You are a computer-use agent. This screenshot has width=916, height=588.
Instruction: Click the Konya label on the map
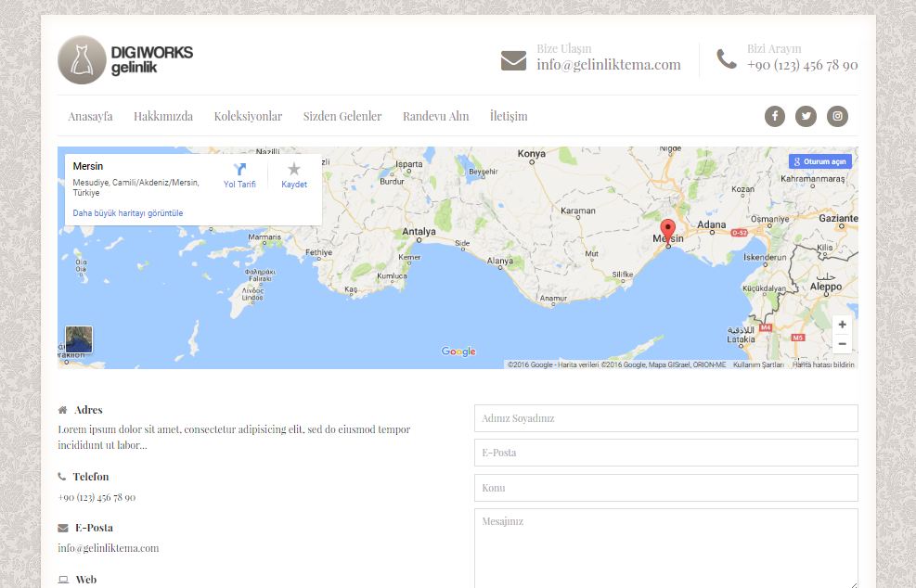coord(532,154)
